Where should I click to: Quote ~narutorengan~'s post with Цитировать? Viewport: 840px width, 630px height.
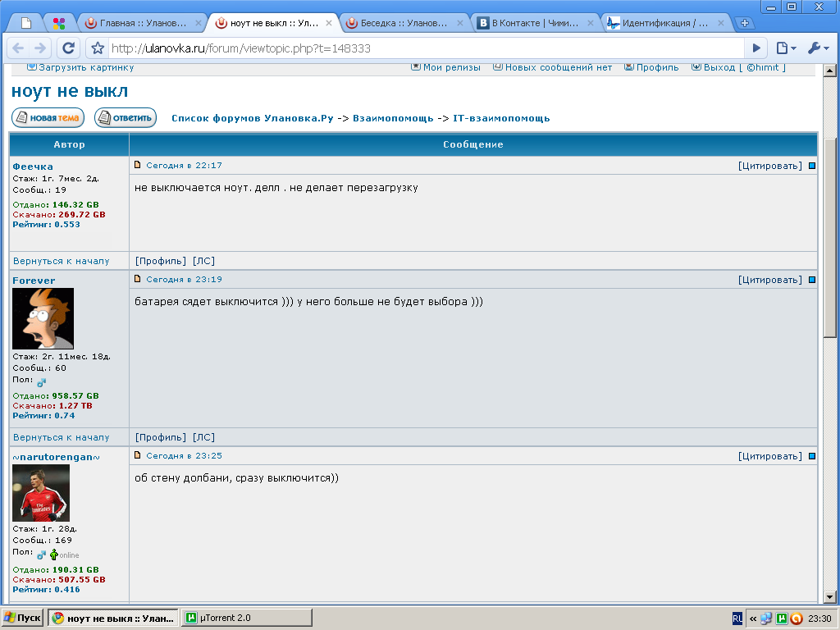[x=769, y=456]
